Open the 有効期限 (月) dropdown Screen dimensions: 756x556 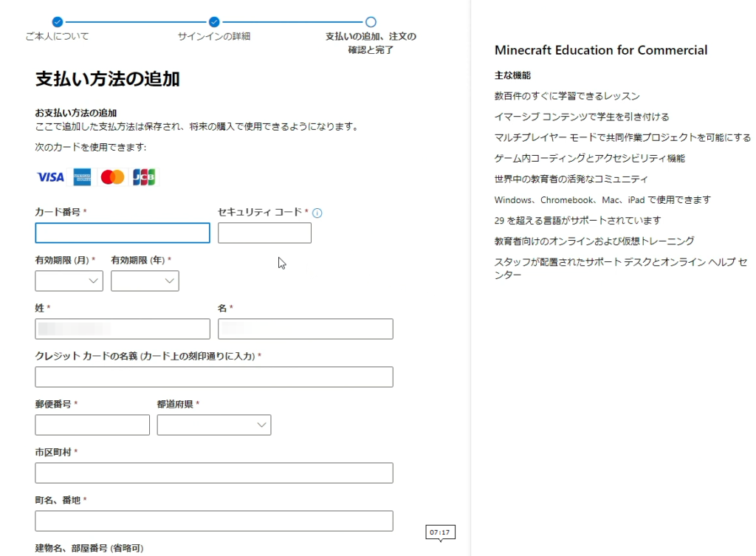point(69,281)
